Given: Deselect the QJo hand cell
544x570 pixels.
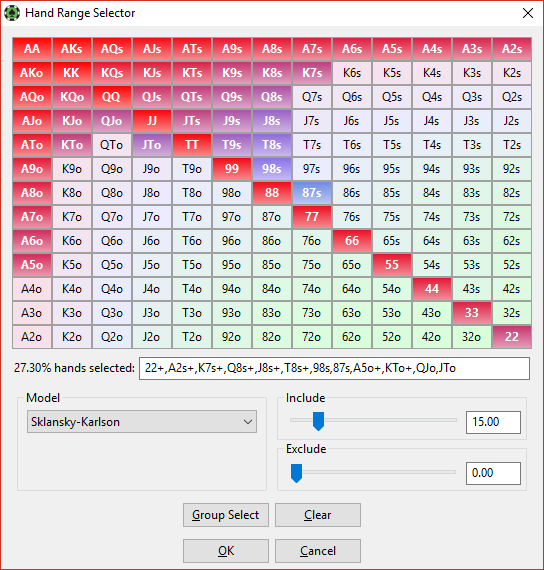Looking at the screenshot, I should [112, 121].
